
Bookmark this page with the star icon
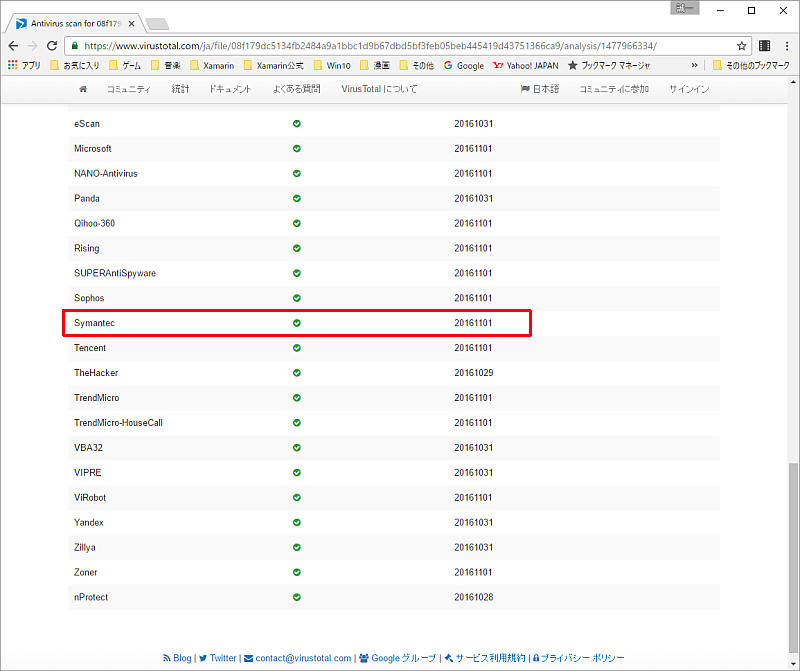coord(741,46)
